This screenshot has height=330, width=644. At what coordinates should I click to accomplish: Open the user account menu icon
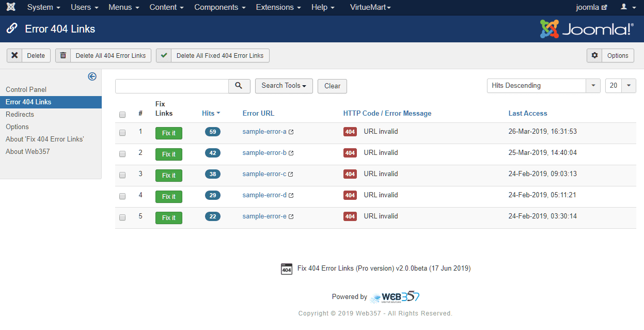(627, 7)
